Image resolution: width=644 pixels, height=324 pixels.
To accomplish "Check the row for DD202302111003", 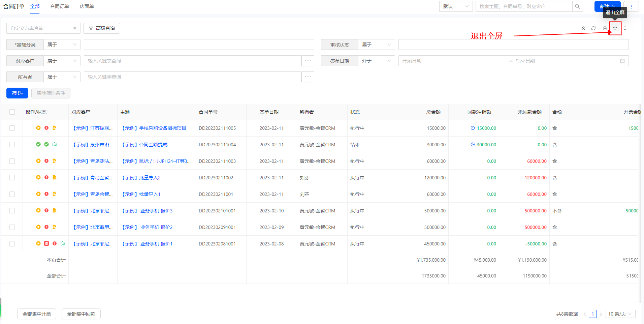I will coord(12,161).
